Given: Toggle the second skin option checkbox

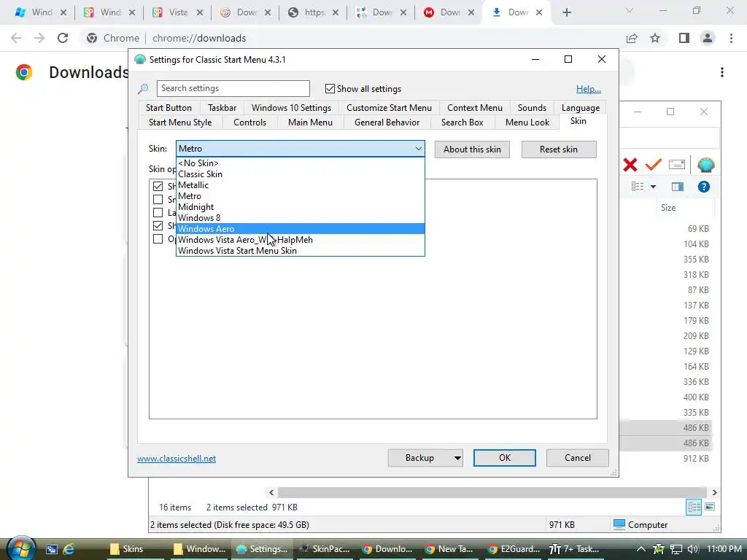Looking at the screenshot, I should click(158, 199).
